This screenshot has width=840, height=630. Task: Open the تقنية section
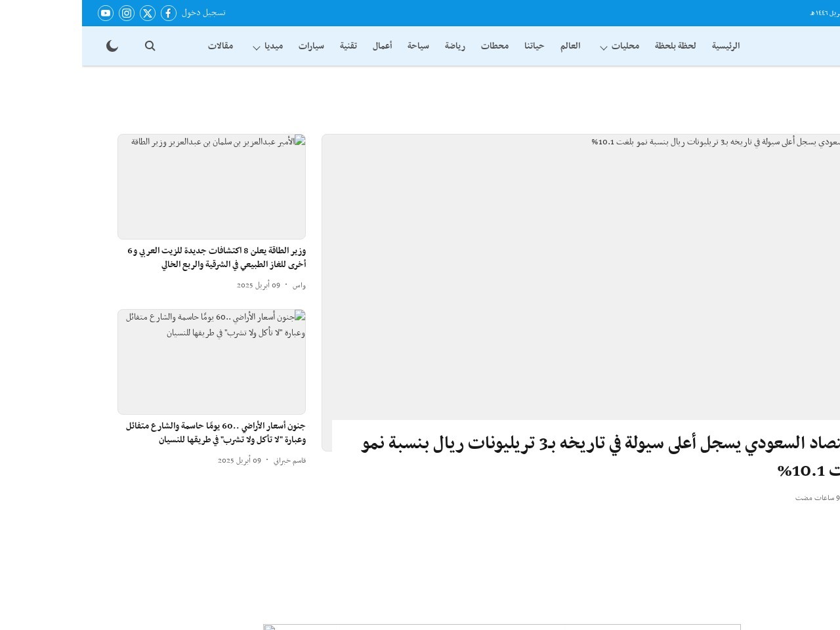point(348,46)
